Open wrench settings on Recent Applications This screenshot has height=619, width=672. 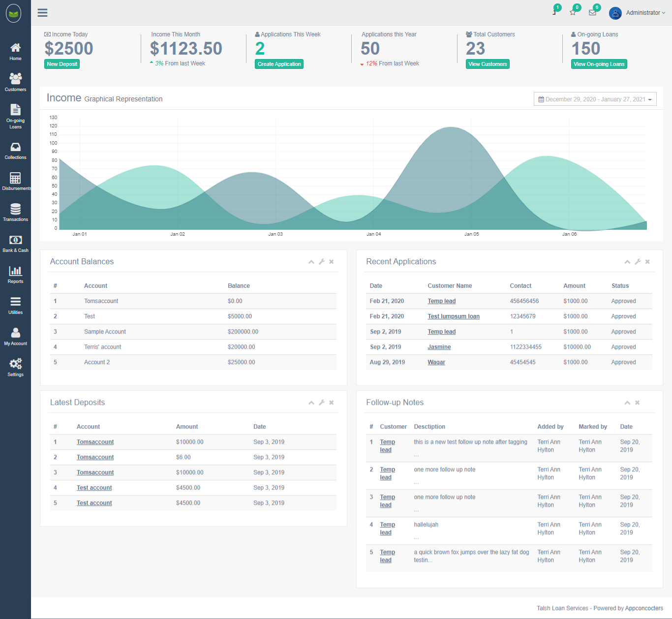[x=638, y=262]
